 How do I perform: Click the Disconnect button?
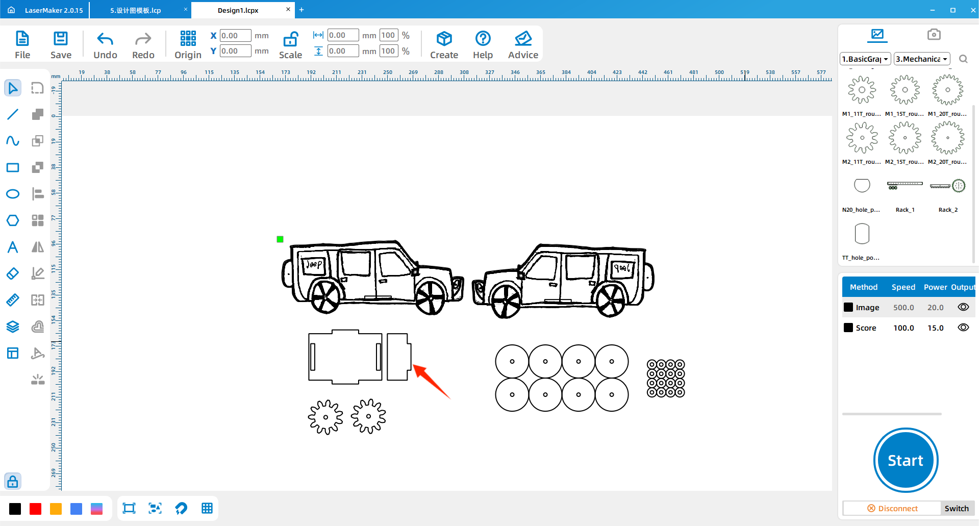click(x=892, y=508)
